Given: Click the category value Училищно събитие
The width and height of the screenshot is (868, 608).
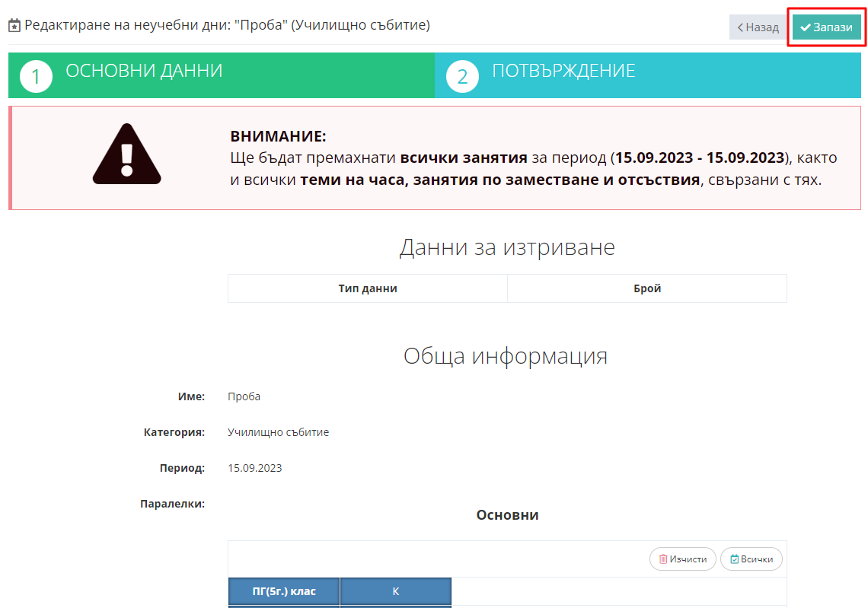Looking at the screenshot, I should (278, 432).
